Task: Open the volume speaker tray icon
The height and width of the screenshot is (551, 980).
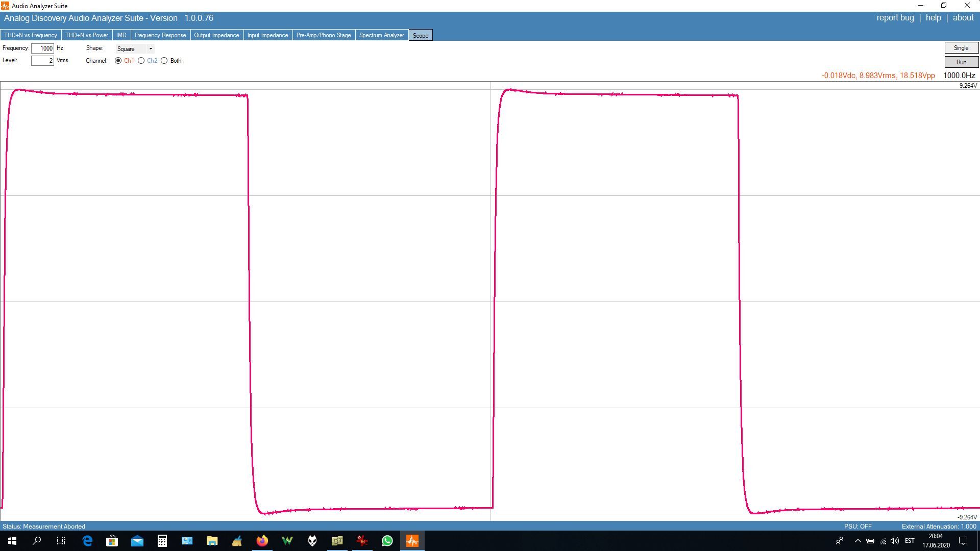Action: (x=895, y=541)
